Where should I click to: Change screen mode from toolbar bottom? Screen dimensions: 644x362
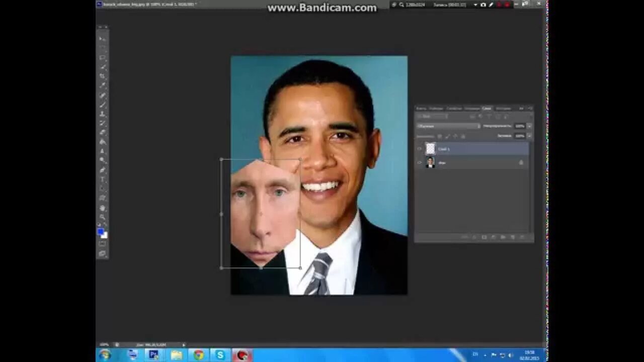(x=102, y=253)
